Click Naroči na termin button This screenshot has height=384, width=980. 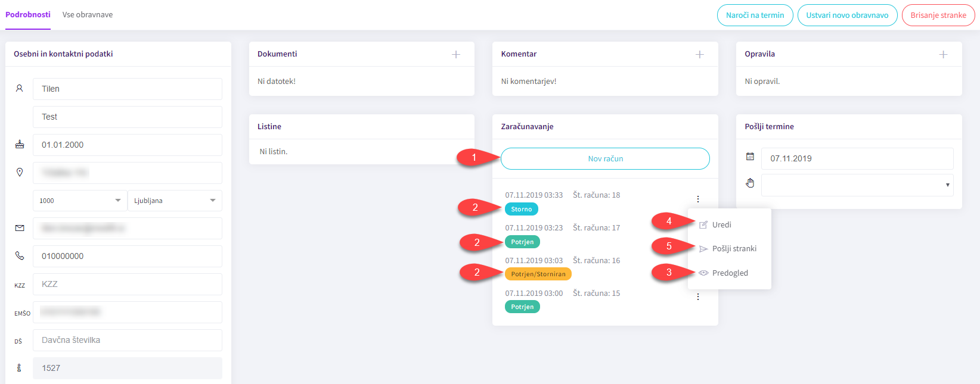[755, 15]
